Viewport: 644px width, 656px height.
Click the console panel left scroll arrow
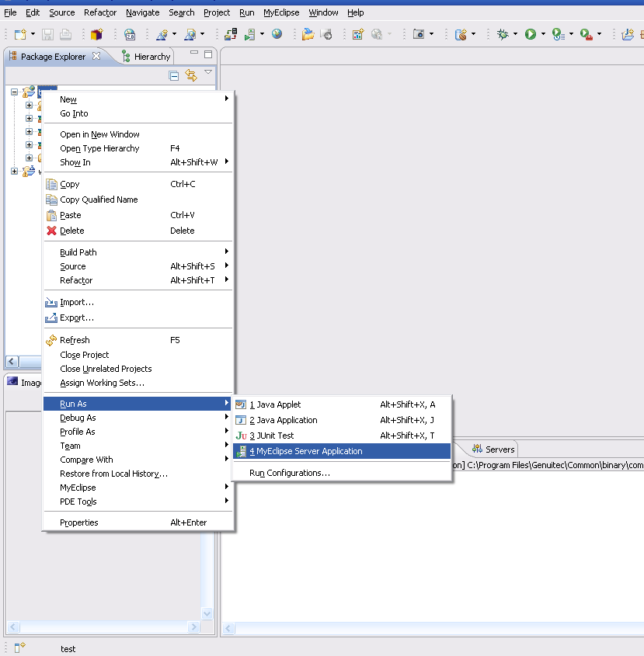(228, 628)
